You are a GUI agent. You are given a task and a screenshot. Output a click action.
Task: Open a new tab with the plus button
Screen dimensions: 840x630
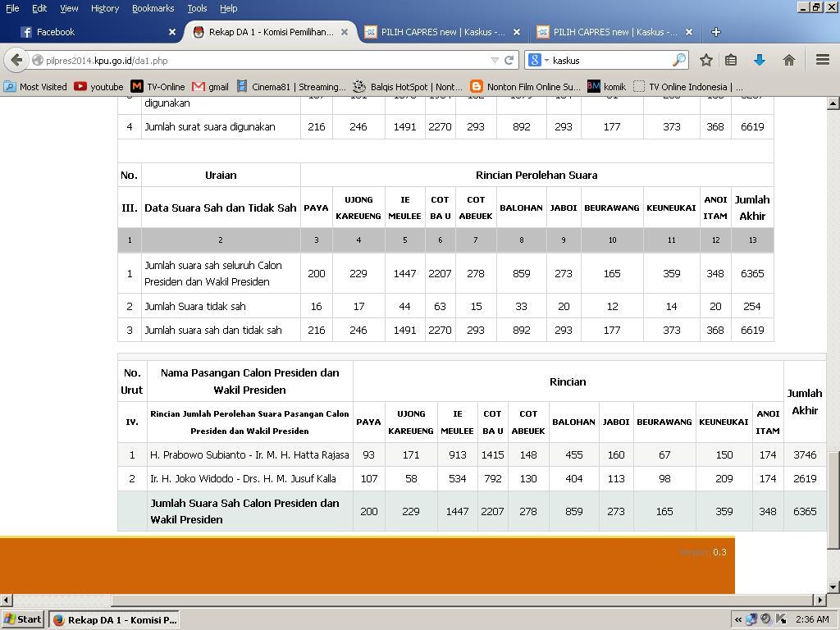715,32
